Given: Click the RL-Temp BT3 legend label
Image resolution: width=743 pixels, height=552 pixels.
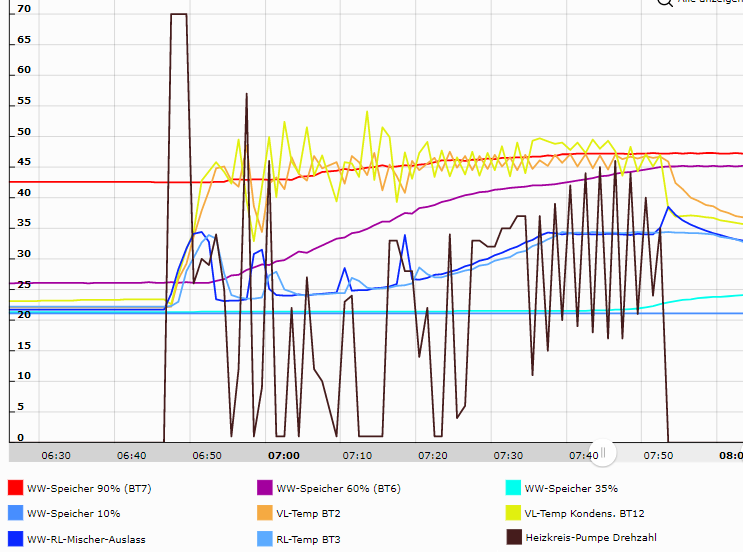Looking at the screenshot, I should click(x=308, y=539).
